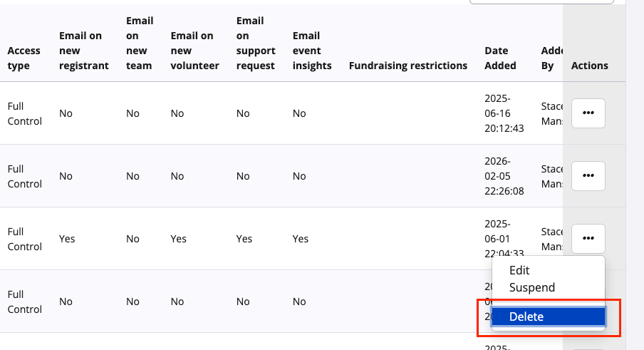Click the Yes value under Email event insights
Viewport: 644px width, 350px height.
click(x=300, y=239)
